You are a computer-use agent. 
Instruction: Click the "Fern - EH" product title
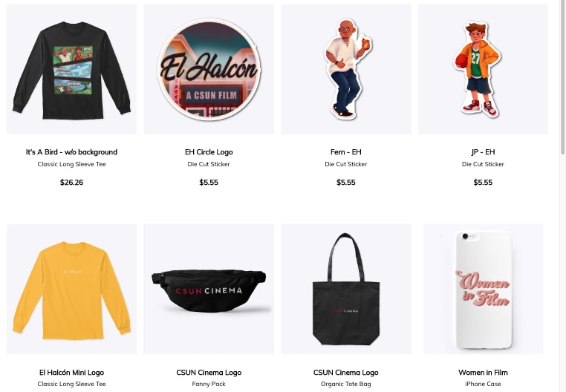click(x=346, y=152)
